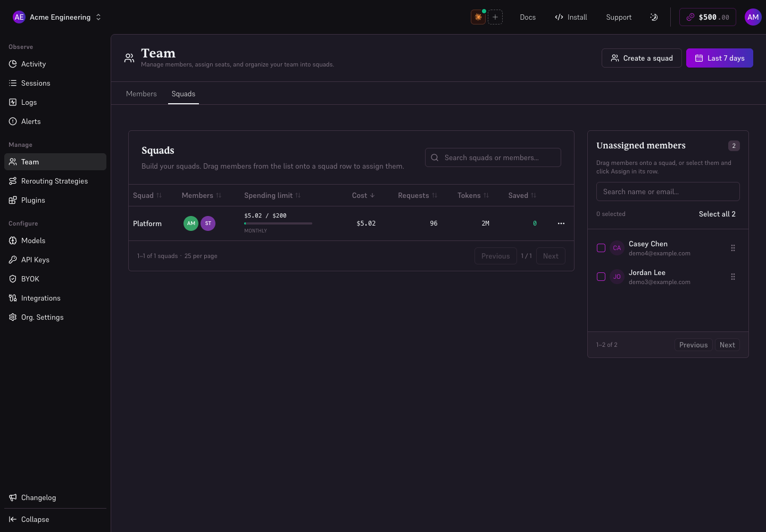Screen dimensions: 766x532
Task: Click the Create a squad button
Action: pos(642,58)
